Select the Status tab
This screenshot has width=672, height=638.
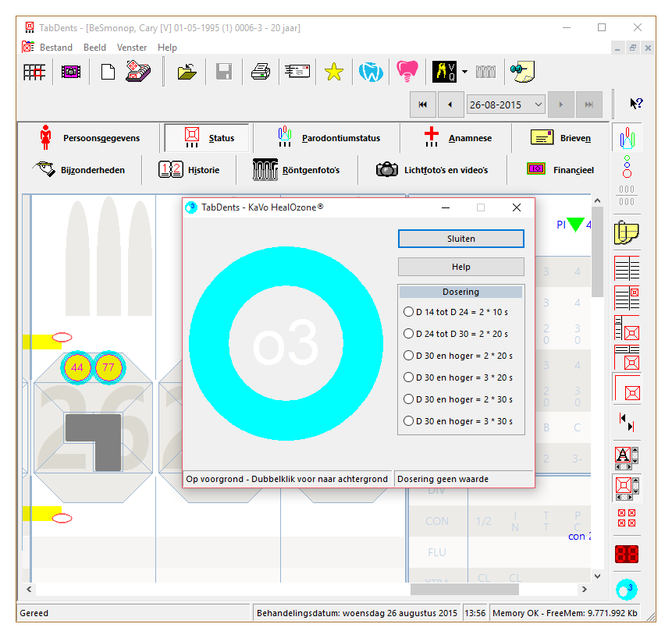click(207, 138)
